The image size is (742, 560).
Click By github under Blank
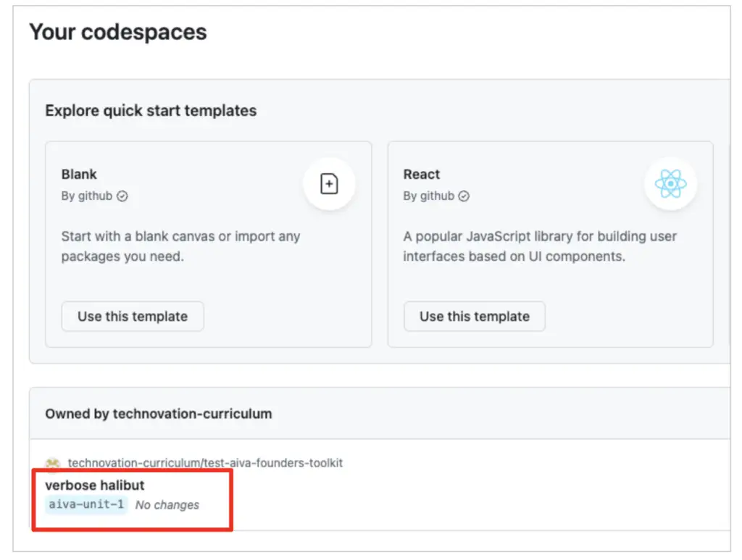coord(87,196)
